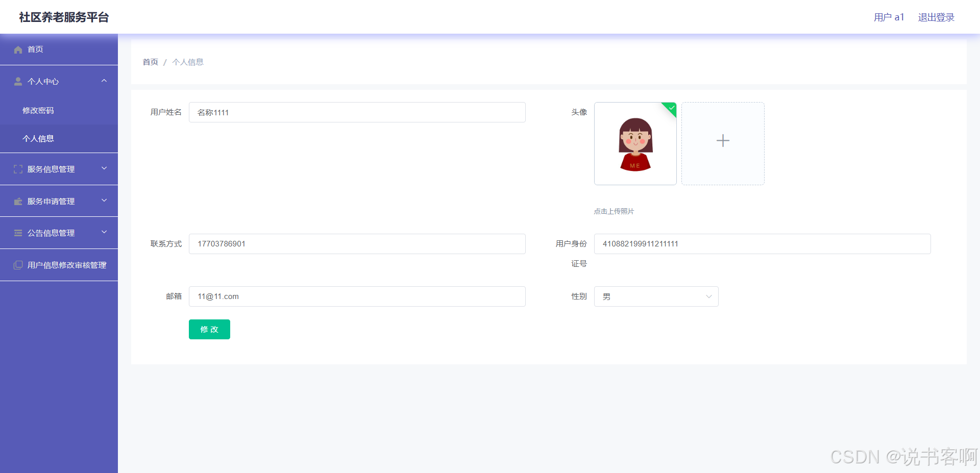The width and height of the screenshot is (980, 473).
Task: Click the 服务信息管理 bracket icon
Action: point(18,169)
